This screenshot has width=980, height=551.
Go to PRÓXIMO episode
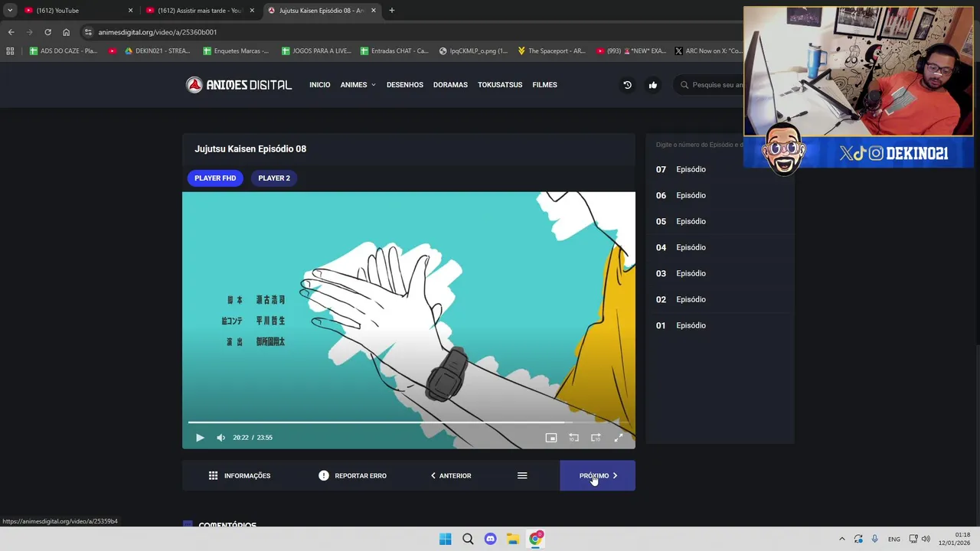click(597, 476)
